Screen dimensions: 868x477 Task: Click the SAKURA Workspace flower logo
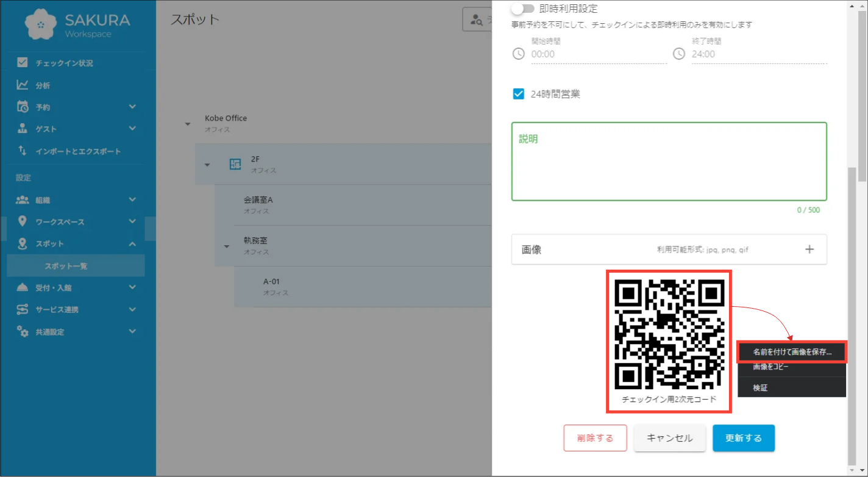click(x=41, y=24)
